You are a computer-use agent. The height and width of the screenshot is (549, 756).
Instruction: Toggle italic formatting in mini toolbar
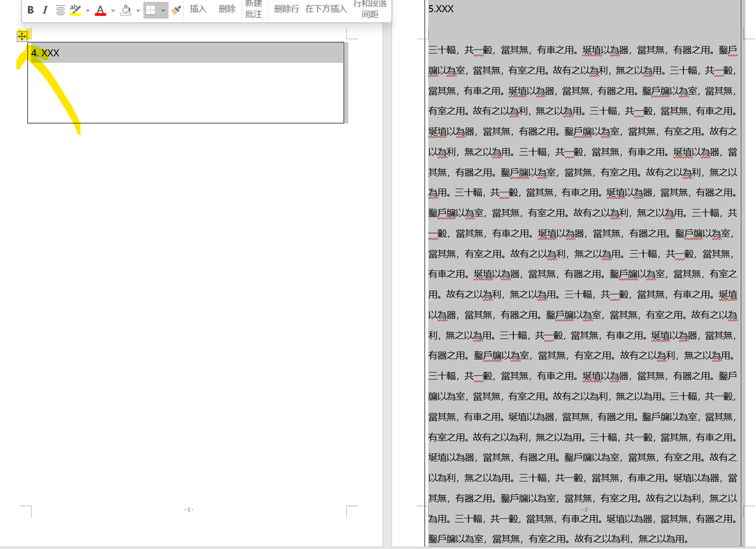45,10
